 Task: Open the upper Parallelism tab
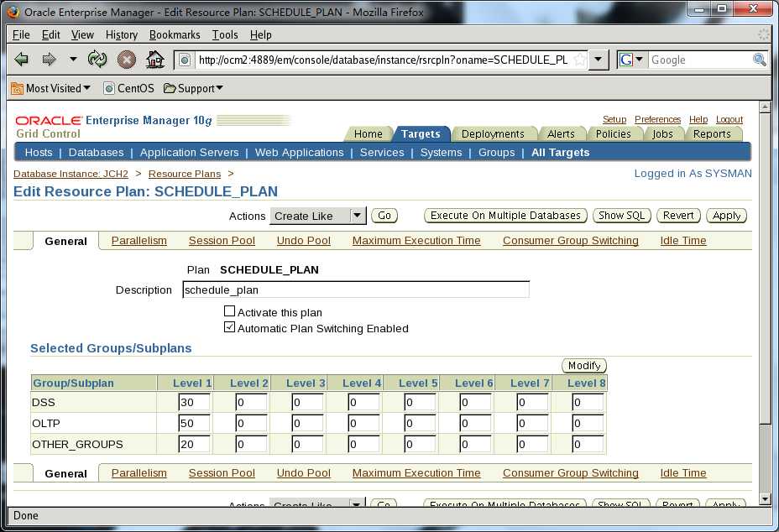139,241
